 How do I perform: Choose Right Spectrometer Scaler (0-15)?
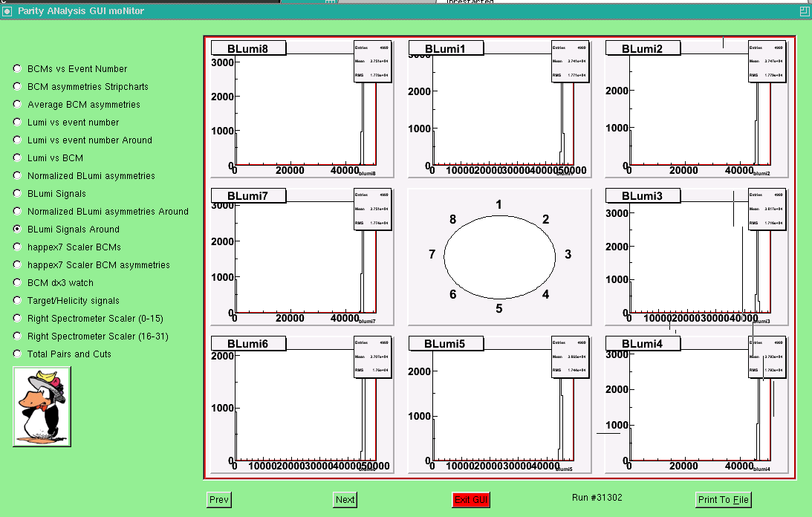[x=18, y=318]
